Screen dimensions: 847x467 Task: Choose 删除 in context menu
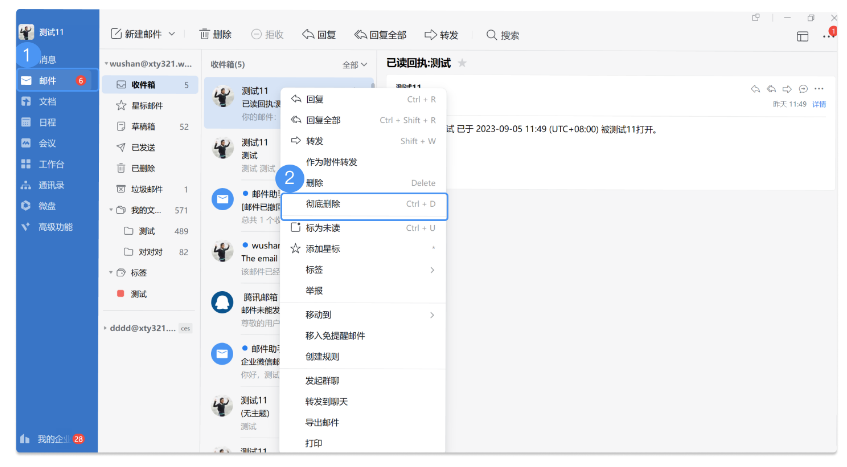(x=363, y=183)
